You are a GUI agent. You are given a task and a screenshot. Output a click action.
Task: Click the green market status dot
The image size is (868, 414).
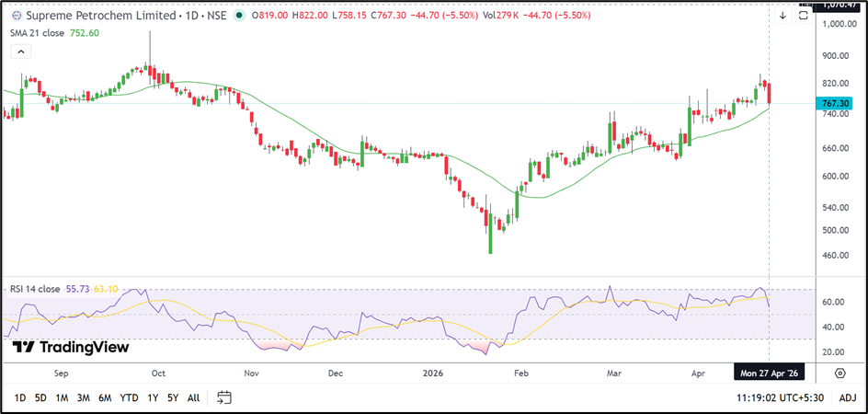(240, 16)
